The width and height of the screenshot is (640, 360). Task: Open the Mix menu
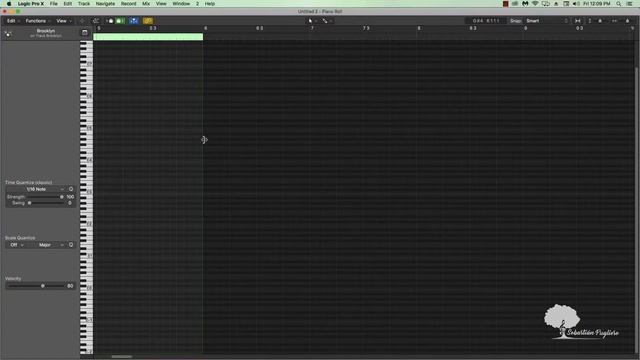click(x=146, y=4)
